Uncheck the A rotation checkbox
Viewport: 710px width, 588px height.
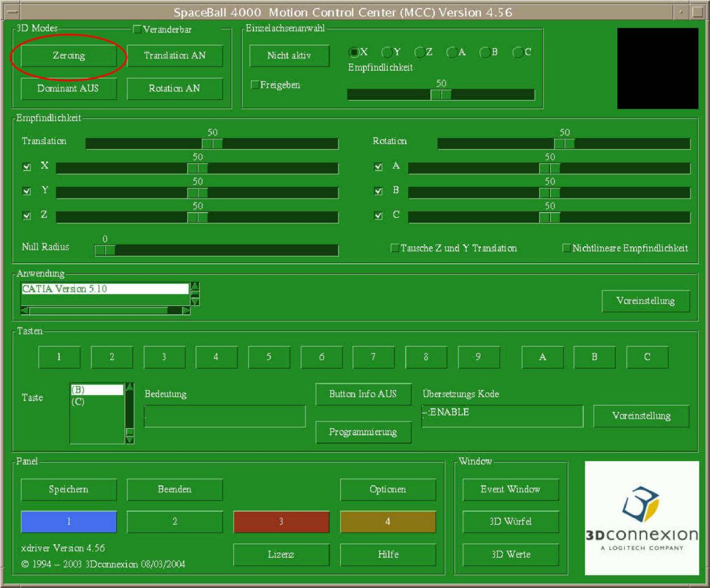click(378, 167)
